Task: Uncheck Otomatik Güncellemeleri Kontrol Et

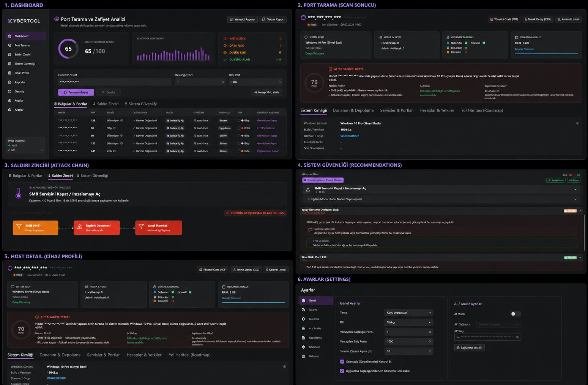Action: 342,361
